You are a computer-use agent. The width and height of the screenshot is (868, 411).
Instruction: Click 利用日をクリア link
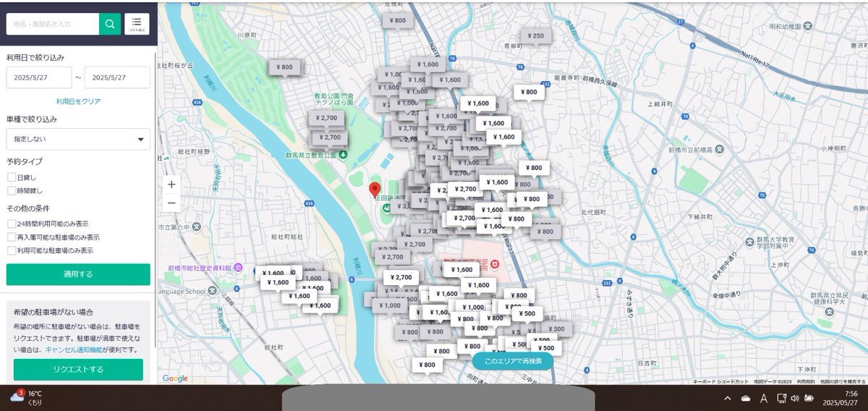point(78,101)
